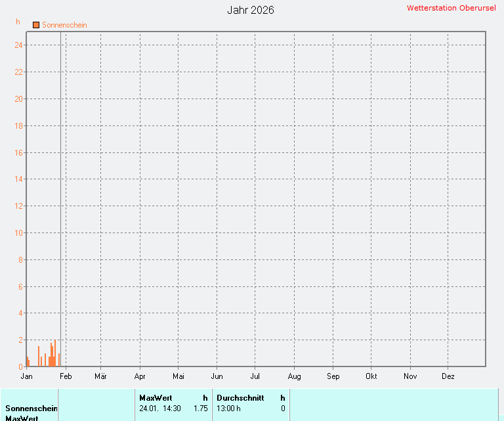The width and height of the screenshot is (504, 421).
Task: Click the 24.01. 14:30 max value date
Action: point(160,408)
